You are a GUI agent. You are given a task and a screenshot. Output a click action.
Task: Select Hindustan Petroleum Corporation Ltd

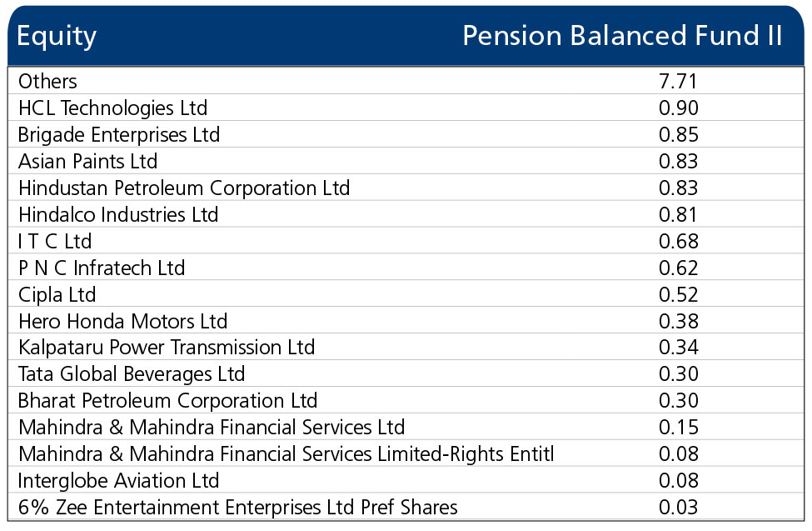point(184,188)
